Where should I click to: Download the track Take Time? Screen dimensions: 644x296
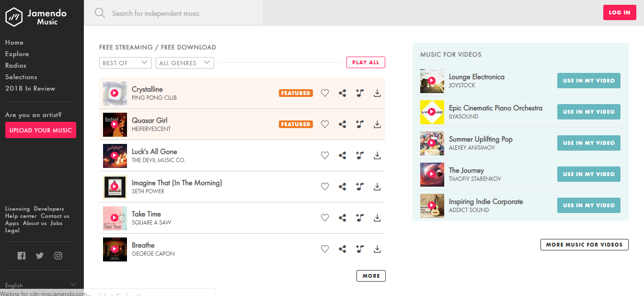(377, 218)
